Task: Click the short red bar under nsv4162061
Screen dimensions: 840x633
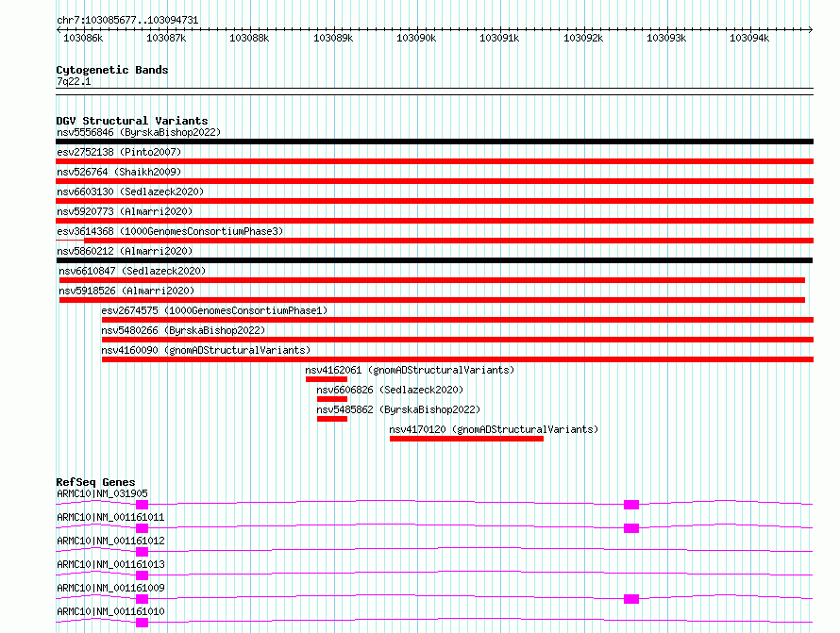Action: coord(327,379)
